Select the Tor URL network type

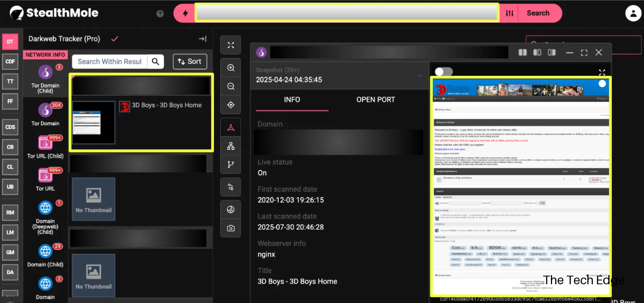point(46,179)
